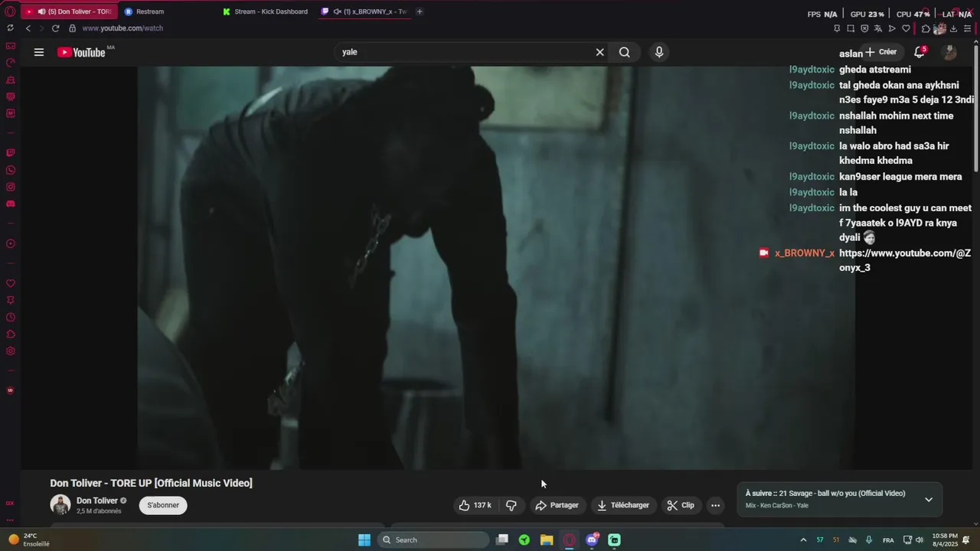Image resolution: width=980 pixels, height=551 pixels.
Task: Open File Explorer from the taskbar
Action: coord(547,540)
